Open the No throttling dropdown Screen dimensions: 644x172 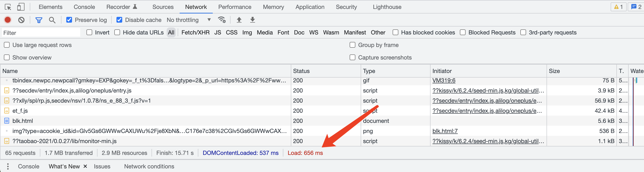[x=189, y=20]
